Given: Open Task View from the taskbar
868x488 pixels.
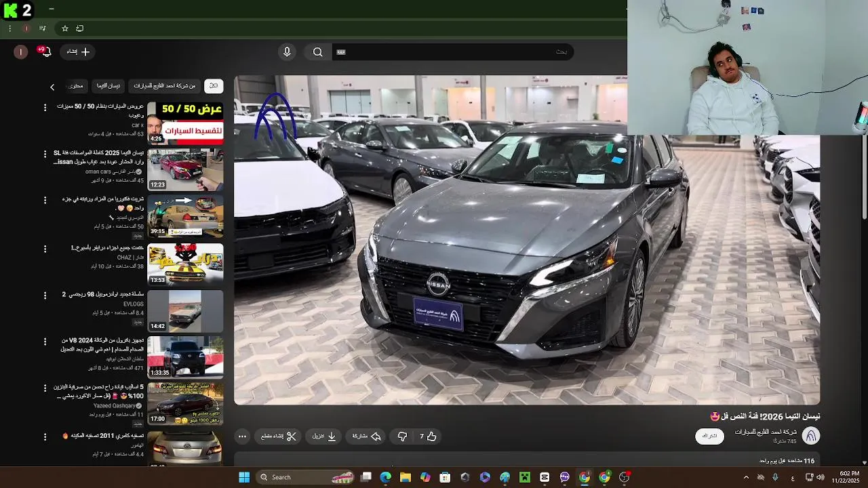Looking at the screenshot, I should click(366, 477).
